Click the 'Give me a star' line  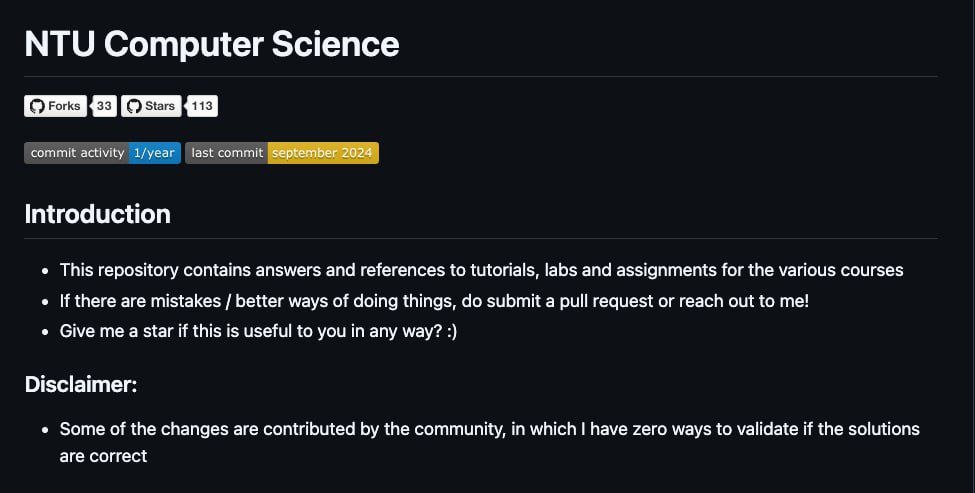click(258, 331)
